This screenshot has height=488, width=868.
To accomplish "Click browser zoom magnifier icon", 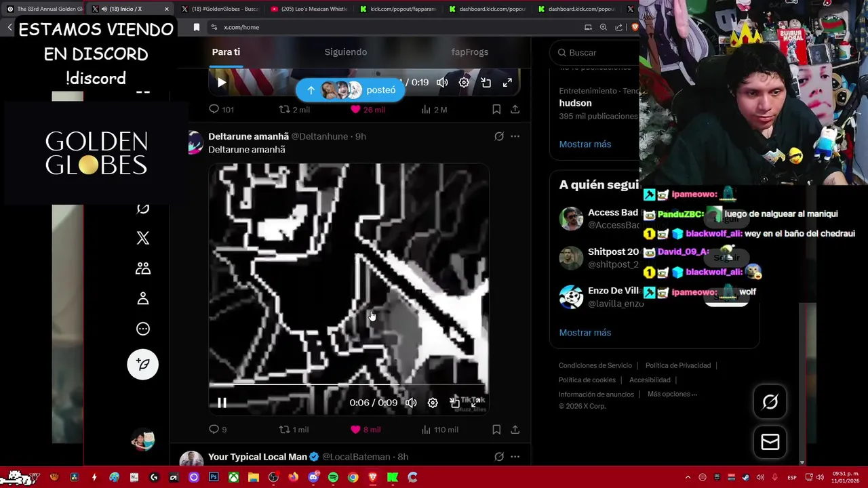I will pyautogui.click(x=604, y=27).
